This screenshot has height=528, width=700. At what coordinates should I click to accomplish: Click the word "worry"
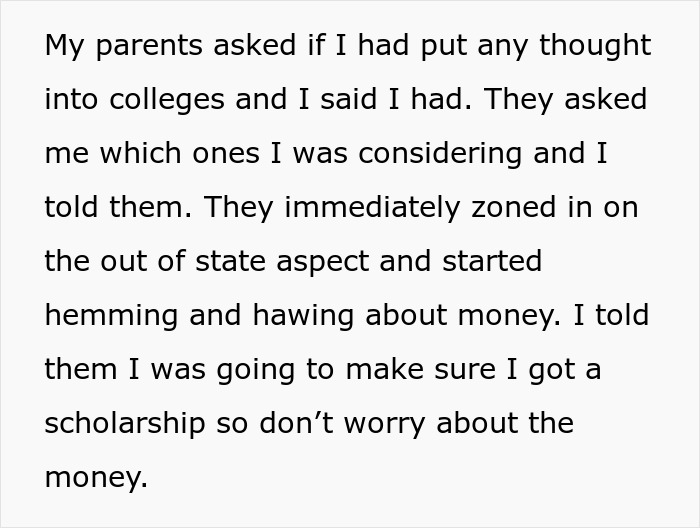coord(385,424)
